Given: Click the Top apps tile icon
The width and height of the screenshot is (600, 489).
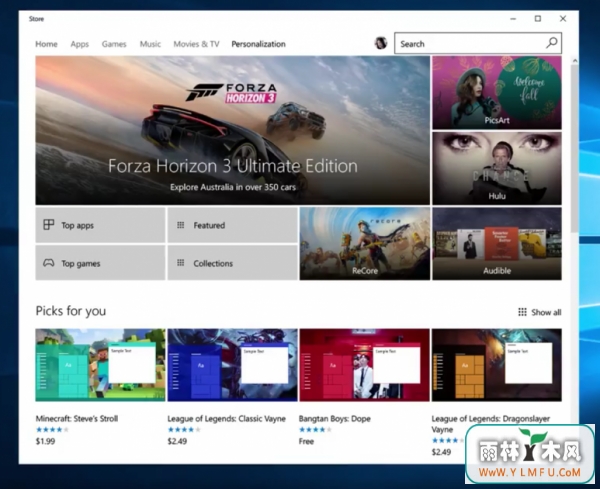Looking at the screenshot, I should [49, 225].
